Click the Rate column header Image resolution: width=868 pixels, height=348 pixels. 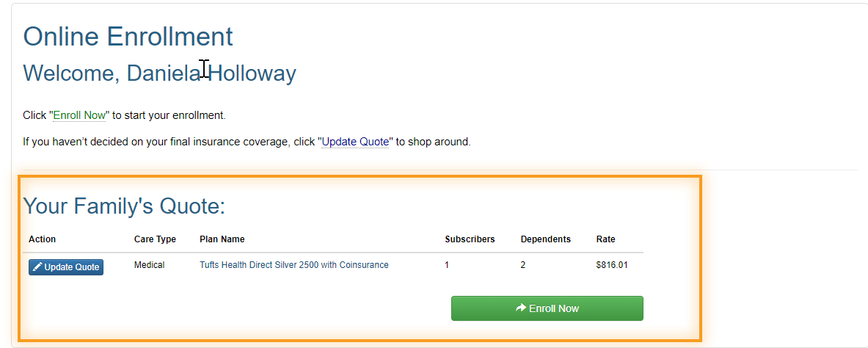605,239
